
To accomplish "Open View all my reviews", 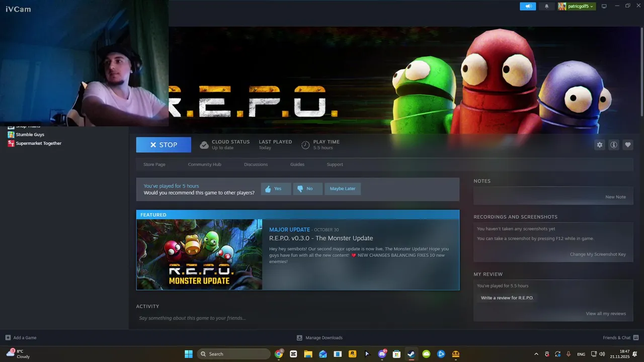I will tap(606, 314).
